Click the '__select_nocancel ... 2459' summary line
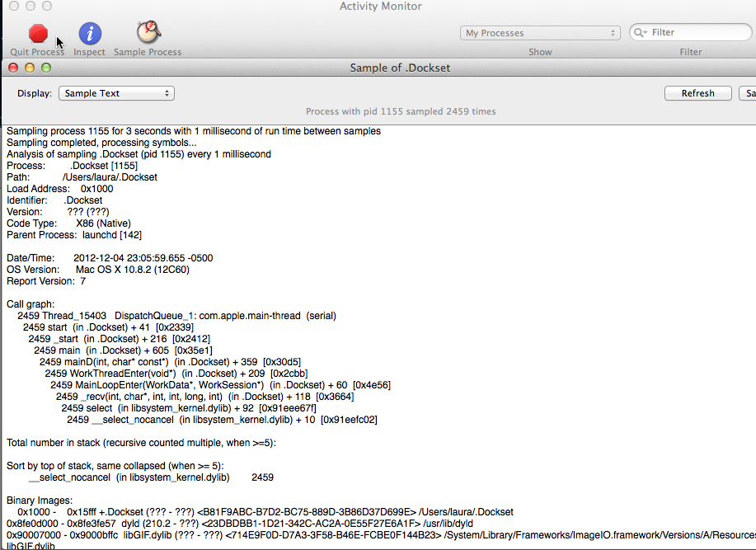This screenshot has height=550, width=756. point(151,478)
